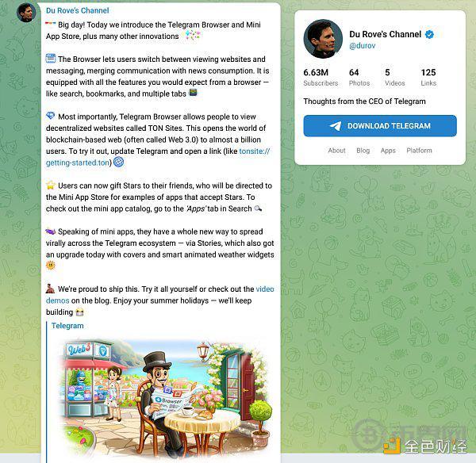Open the @durov handle link

pyautogui.click(x=363, y=46)
